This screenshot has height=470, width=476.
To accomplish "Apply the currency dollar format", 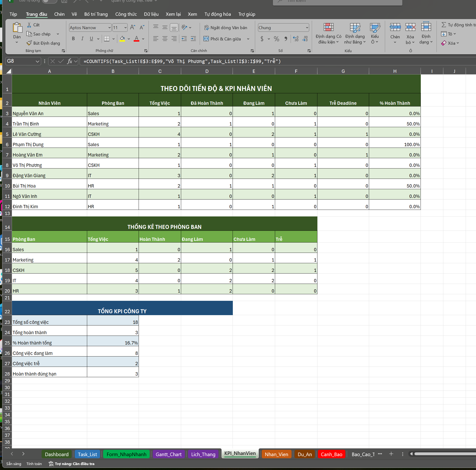I will pyautogui.click(x=262, y=39).
